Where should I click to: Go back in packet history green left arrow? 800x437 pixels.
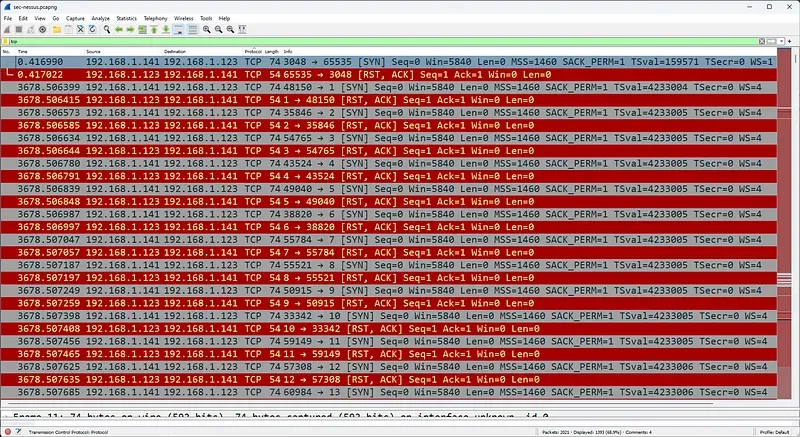pyautogui.click(x=118, y=30)
